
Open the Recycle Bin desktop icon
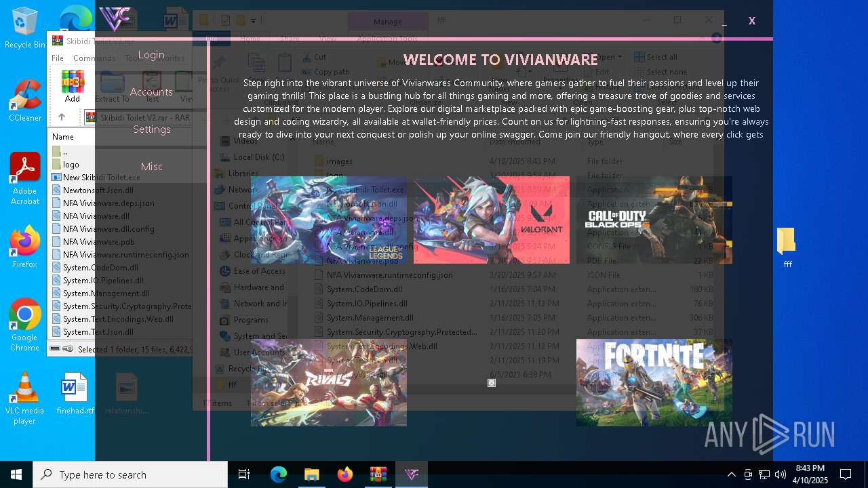tap(24, 28)
